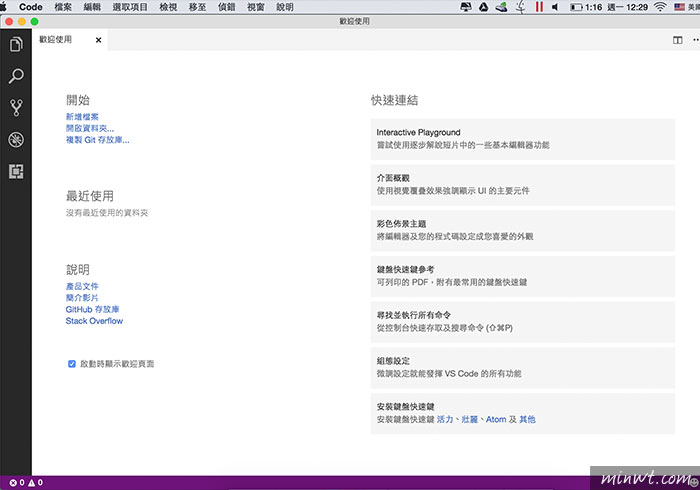Click the clock showing 12:29
Viewport: 700px width, 490px height.
pos(627,7)
